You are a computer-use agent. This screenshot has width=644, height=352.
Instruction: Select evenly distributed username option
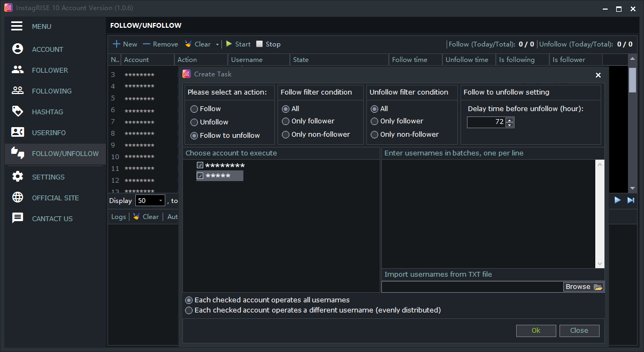click(x=189, y=310)
